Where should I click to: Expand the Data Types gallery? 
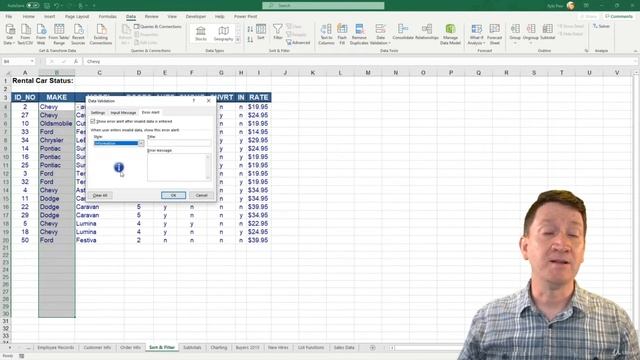(x=238, y=40)
